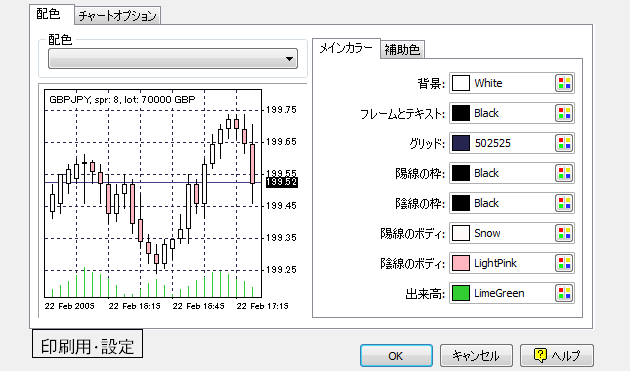The height and width of the screenshot is (371, 630).
Task: Open color palette icon for グリッド row
Action: pyautogui.click(x=564, y=143)
